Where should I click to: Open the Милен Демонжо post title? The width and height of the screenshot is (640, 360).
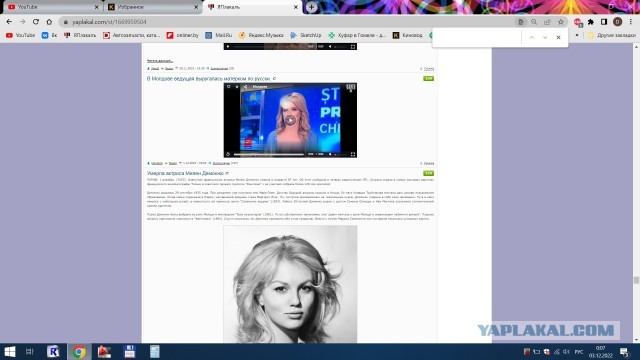(x=185, y=173)
